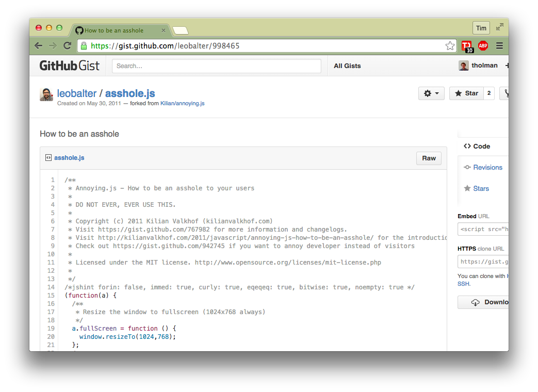Image resolution: width=538 pixels, height=392 pixels.
Task: Open the leobalter user link
Action: tap(76, 93)
